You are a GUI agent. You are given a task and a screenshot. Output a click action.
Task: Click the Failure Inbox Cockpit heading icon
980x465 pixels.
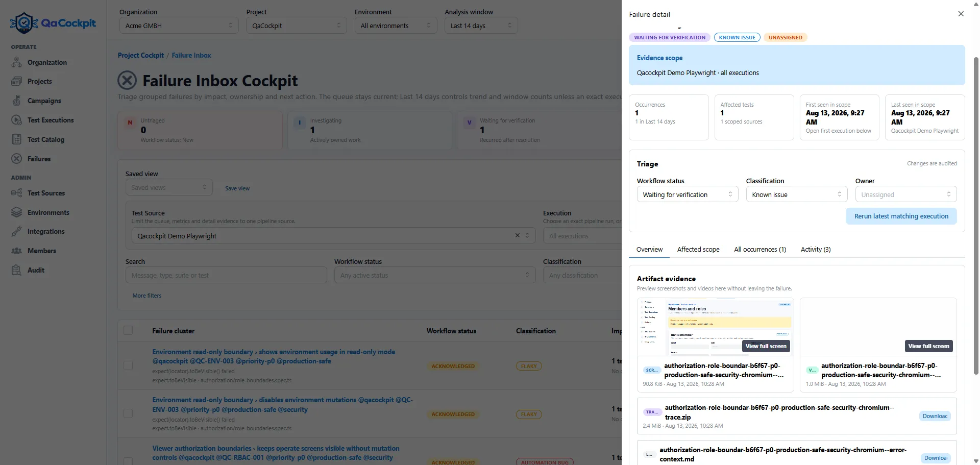tap(127, 80)
